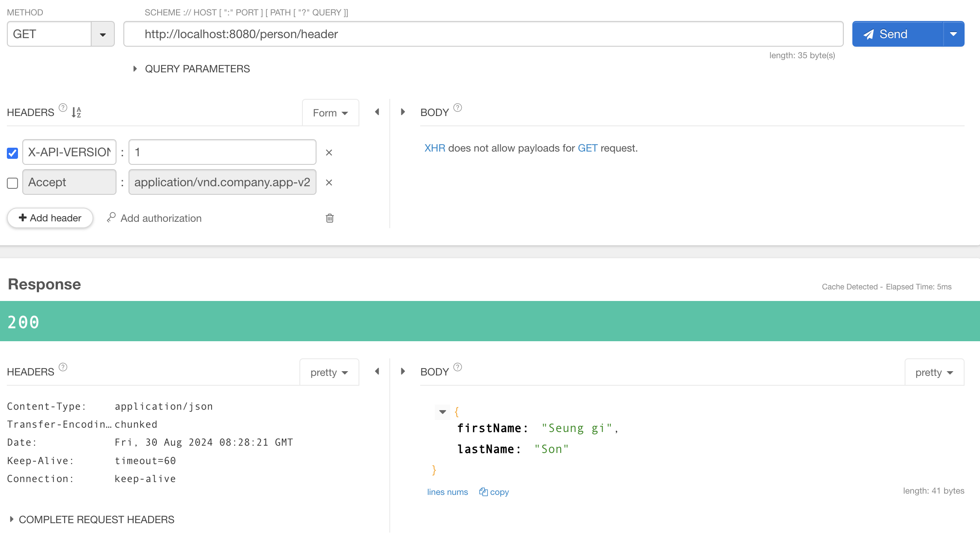Open the Send button options arrow
The image size is (980, 542).
(x=953, y=34)
